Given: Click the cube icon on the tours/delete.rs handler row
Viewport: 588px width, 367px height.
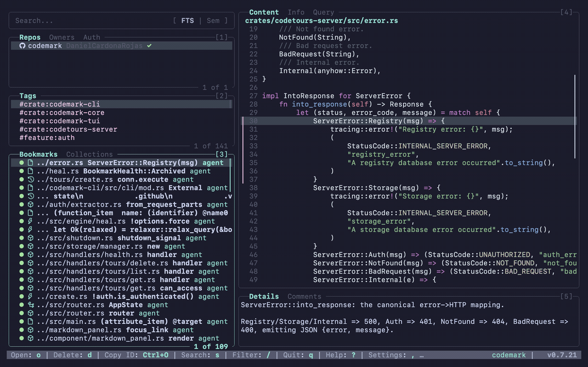Looking at the screenshot, I should click(30, 263).
